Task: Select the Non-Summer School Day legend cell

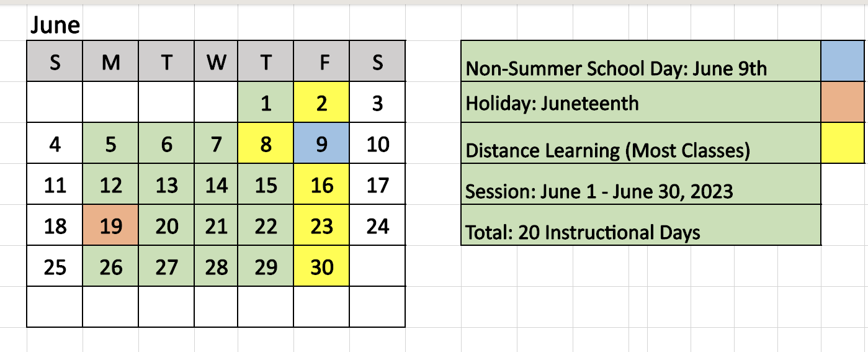Action: [641, 61]
